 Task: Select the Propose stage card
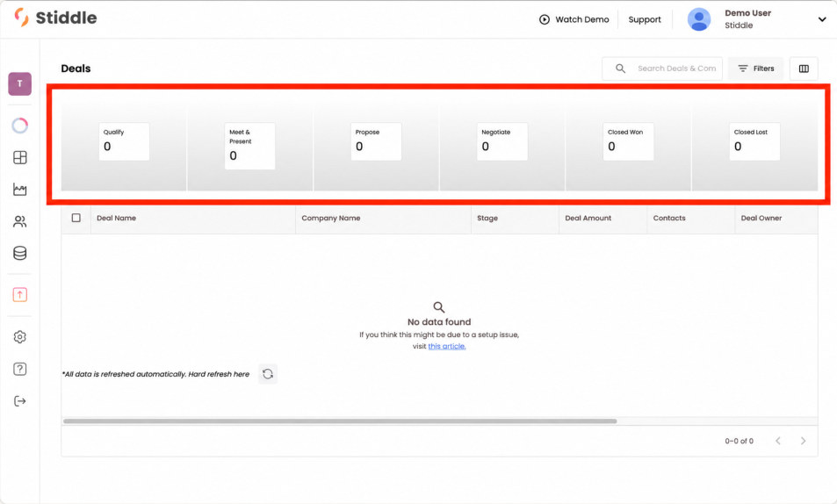click(x=376, y=141)
